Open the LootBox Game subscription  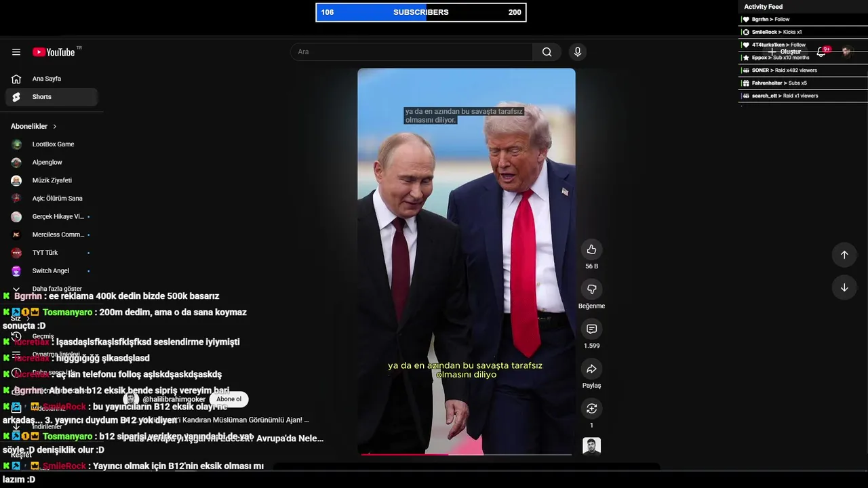tap(52, 144)
